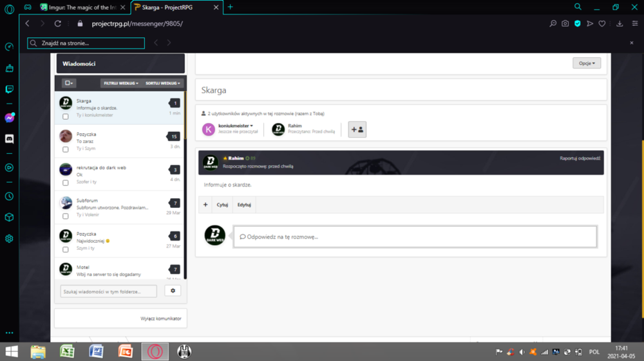Click the messenger folder settings gear

(173, 291)
